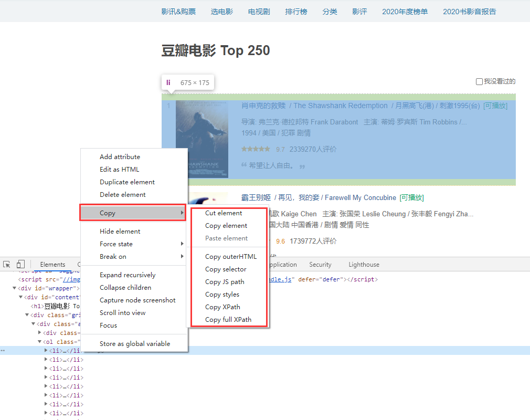530x420 pixels.
Task: Choose Copy full XPath
Action: (229, 320)
